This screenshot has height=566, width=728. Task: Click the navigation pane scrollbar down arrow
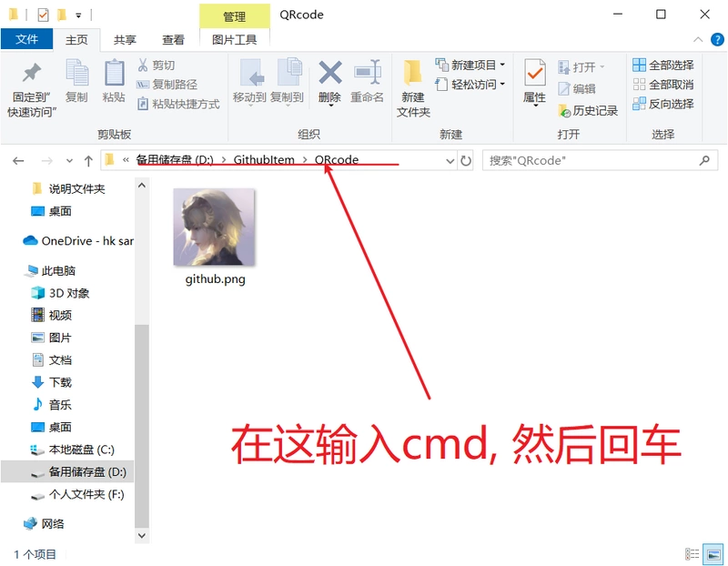point(142,535)
